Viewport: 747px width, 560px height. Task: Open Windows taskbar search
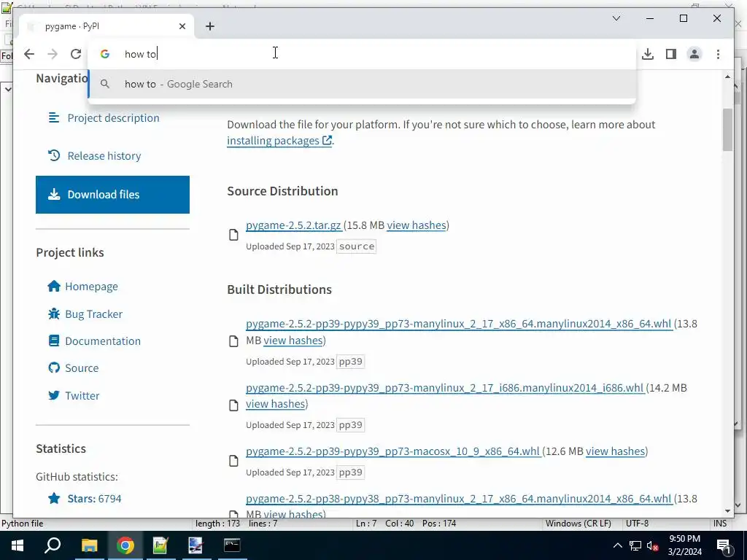point(53,545)
